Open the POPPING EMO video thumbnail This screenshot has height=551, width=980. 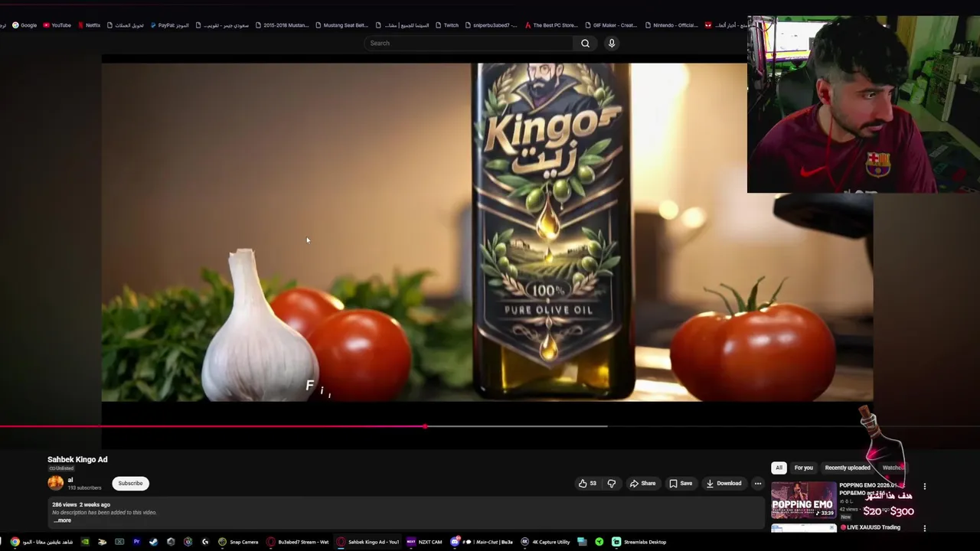804,500
